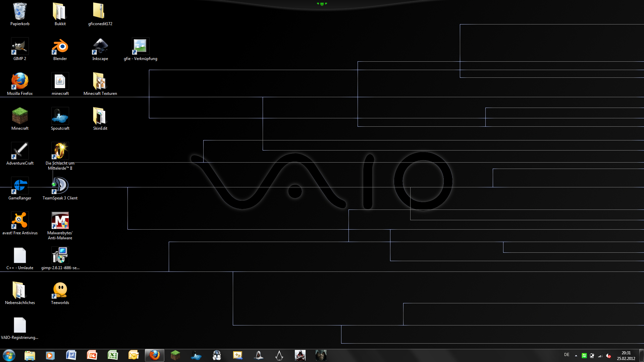Select the Spoutcraft desktop icon

click(x=60, y=116)
